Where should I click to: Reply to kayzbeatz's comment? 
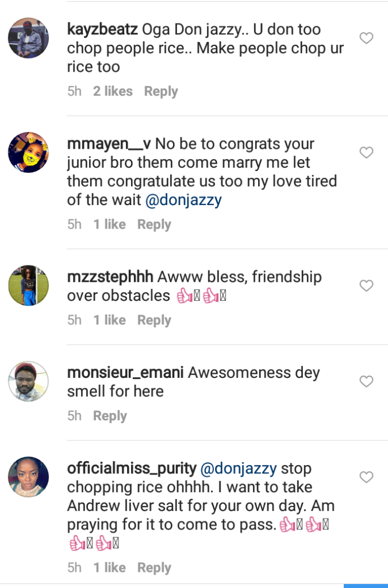click(x=161, y=91)
